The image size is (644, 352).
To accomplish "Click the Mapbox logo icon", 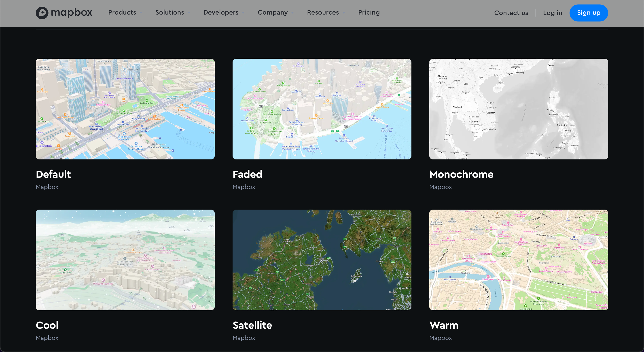I will tap(42, 13).
